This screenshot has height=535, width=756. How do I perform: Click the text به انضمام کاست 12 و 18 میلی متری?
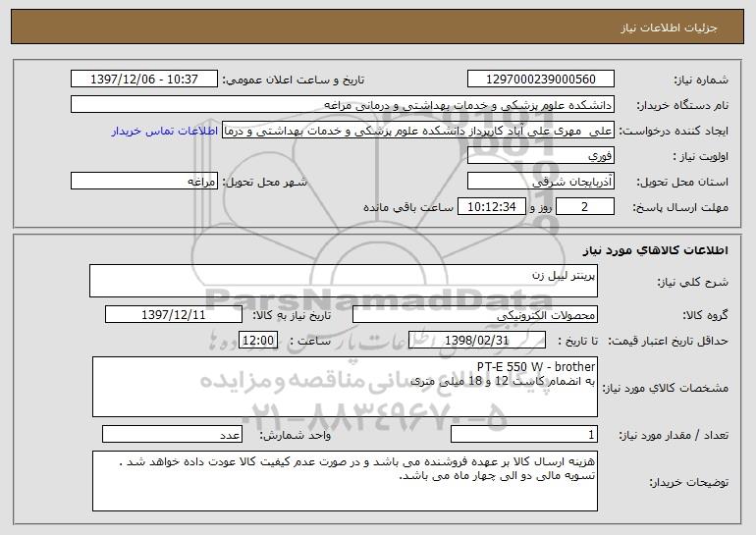pyautogui.click(x=503, y=381)
